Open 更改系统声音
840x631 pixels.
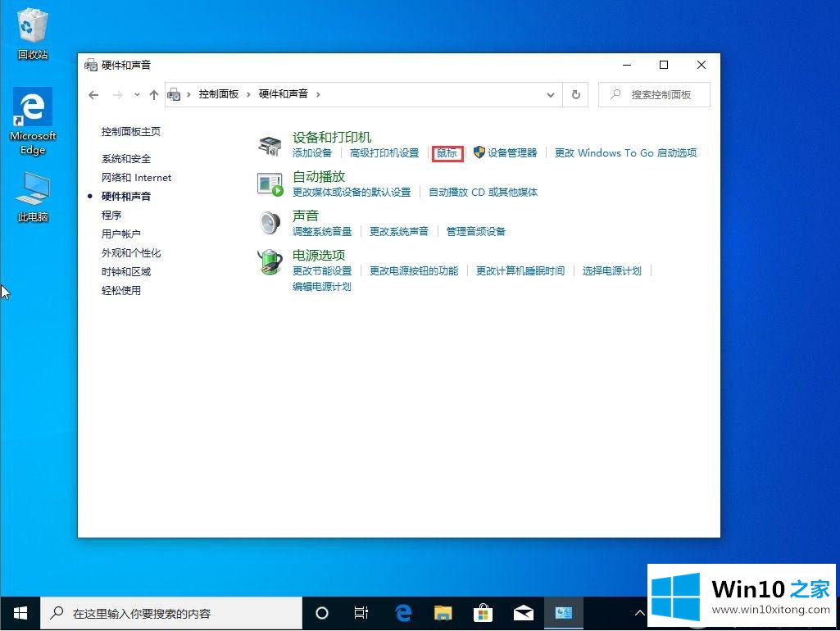click(399, 231)
